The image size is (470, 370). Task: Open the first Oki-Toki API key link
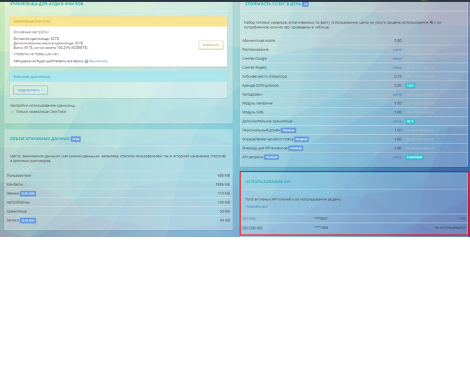click(249, 219)
